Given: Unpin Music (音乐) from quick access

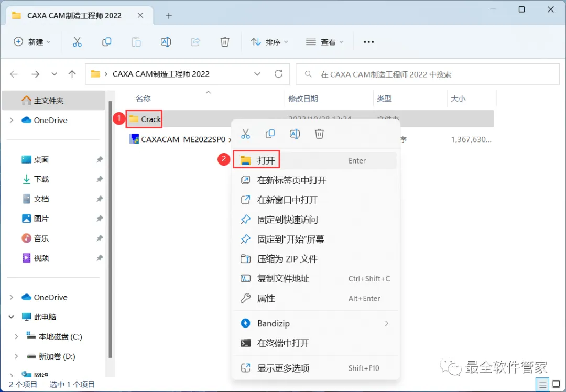Looking at the screenshot, I should tap(100, 238).
